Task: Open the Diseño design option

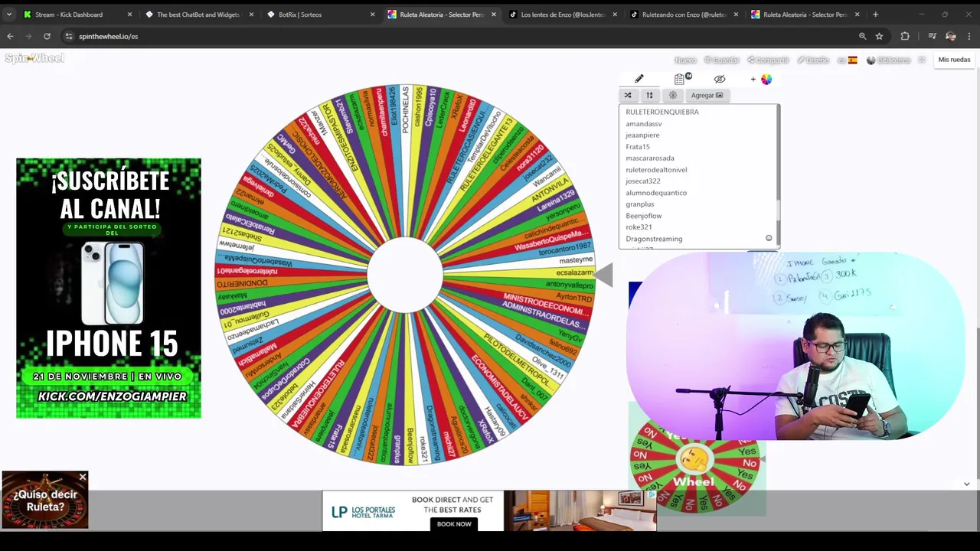Action: pyautogui.click(x=813, y=60)
